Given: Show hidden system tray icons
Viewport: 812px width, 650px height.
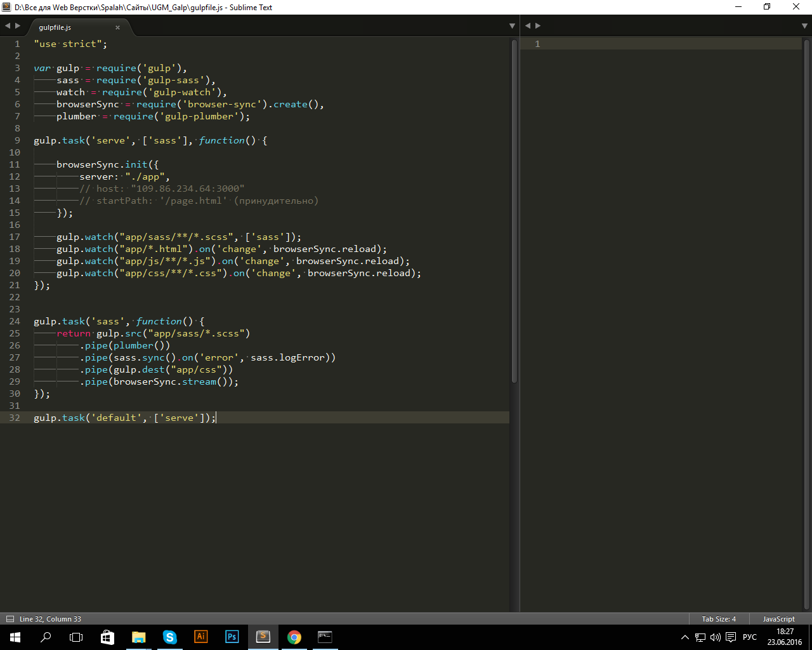Looking at the screenshot, I should [684, 637].
